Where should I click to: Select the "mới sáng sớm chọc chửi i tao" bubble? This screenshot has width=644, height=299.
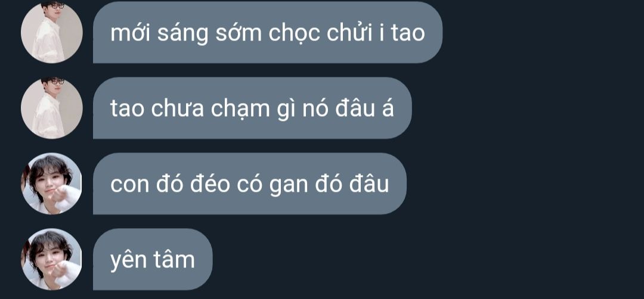268,32
